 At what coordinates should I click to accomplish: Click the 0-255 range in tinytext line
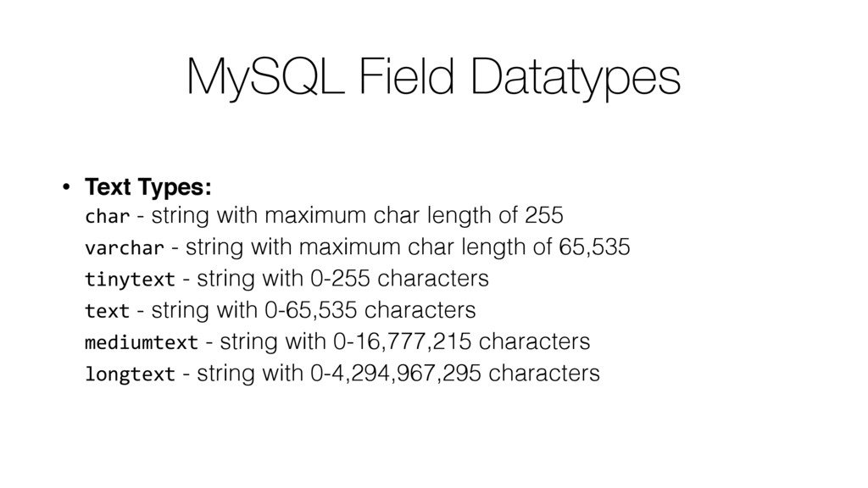pos(340,278)
